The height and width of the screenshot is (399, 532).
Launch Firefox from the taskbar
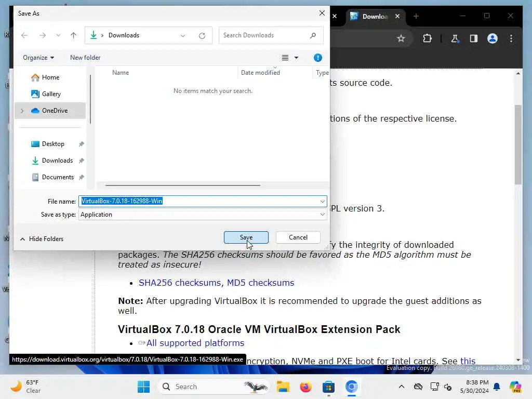tap(305, 387)
